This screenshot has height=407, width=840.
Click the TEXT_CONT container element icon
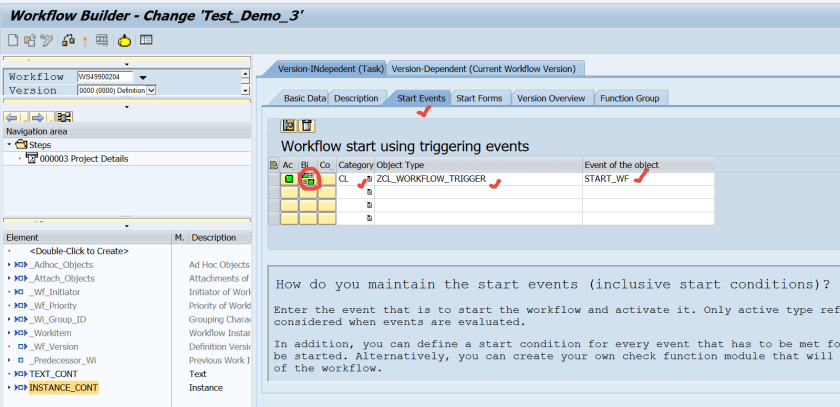21,374
